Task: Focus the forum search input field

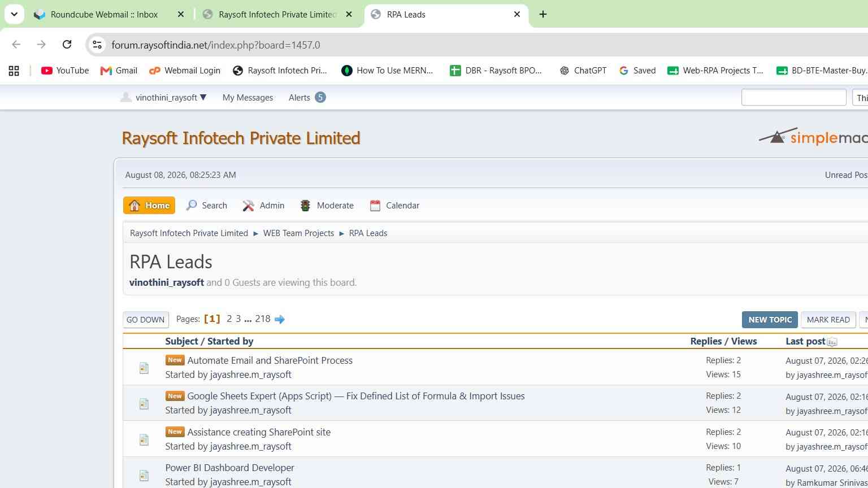Action: point(793,98)
